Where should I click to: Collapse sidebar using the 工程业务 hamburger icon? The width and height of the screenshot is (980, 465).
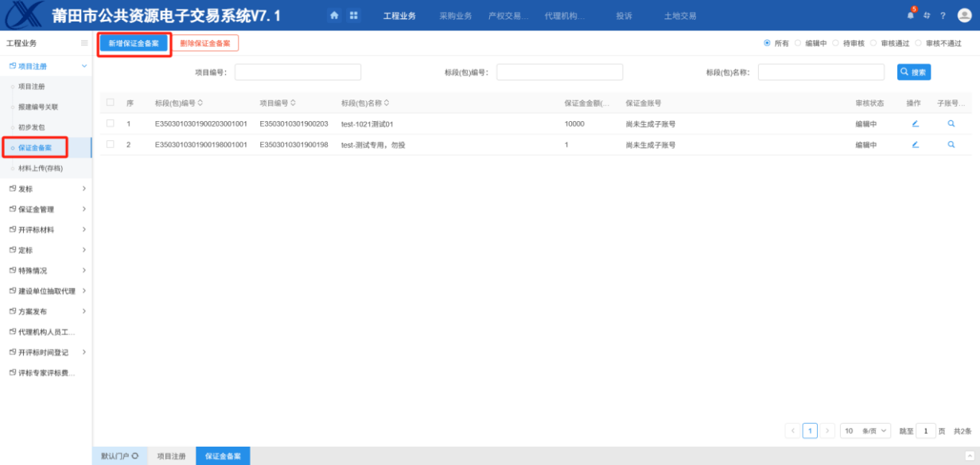click(x=84, y=43)
